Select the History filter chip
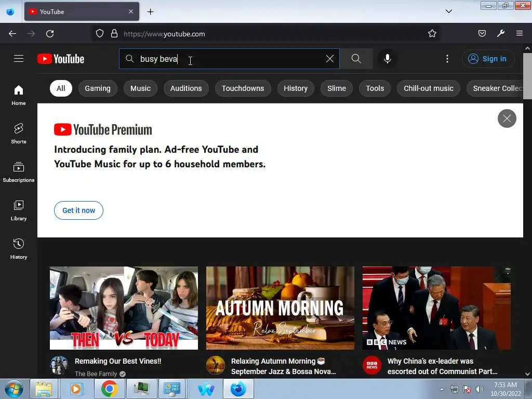The image size is (532, 399). click(x=296, y=88)
